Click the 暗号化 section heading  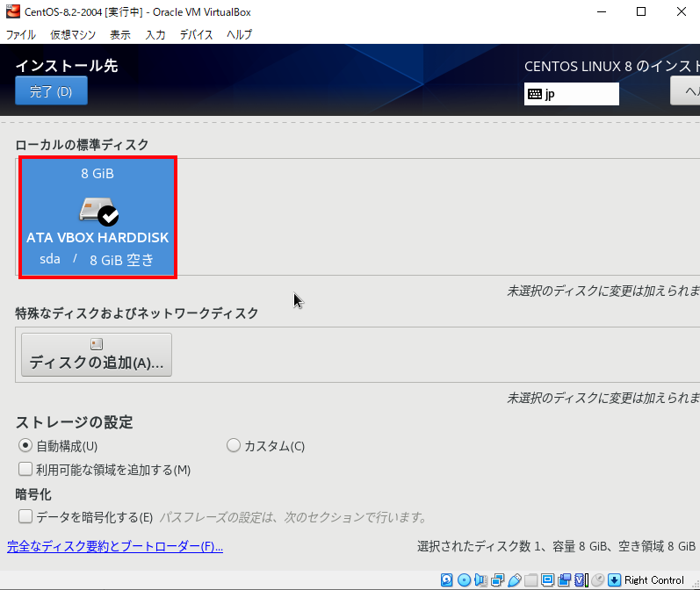[x=33, y=494]
